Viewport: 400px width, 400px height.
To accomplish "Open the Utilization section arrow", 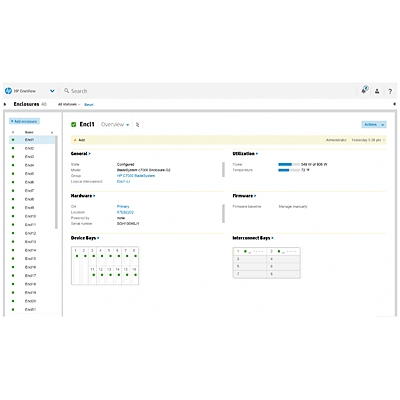I will click(x=257, y=154).
